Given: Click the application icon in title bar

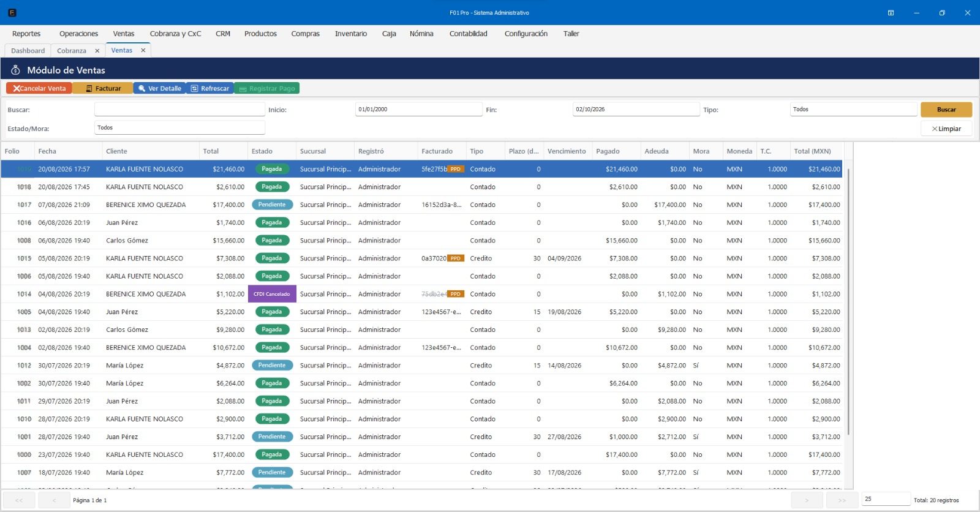Looking at the screenshot, I should [x=12, y=12].
